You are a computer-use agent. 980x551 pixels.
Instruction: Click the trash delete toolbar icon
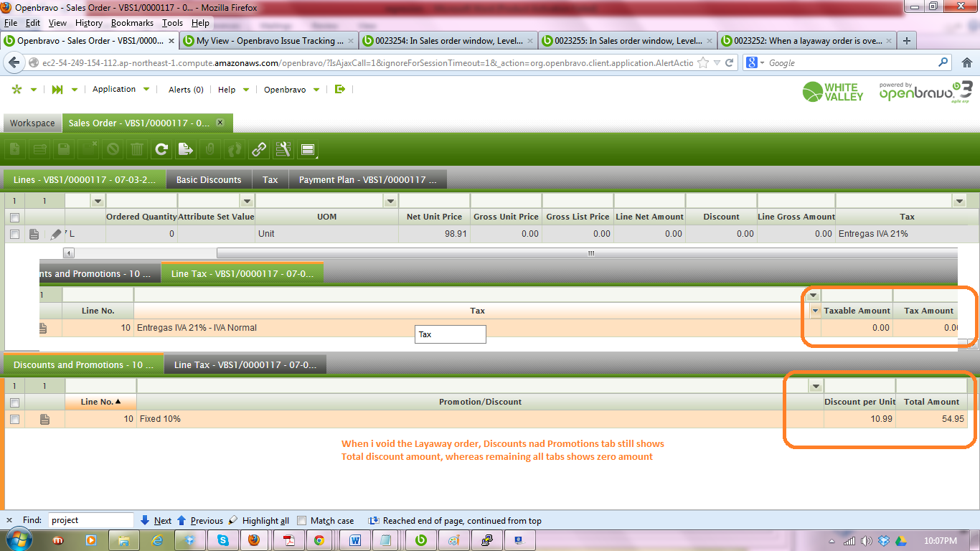tap(137, 149)
